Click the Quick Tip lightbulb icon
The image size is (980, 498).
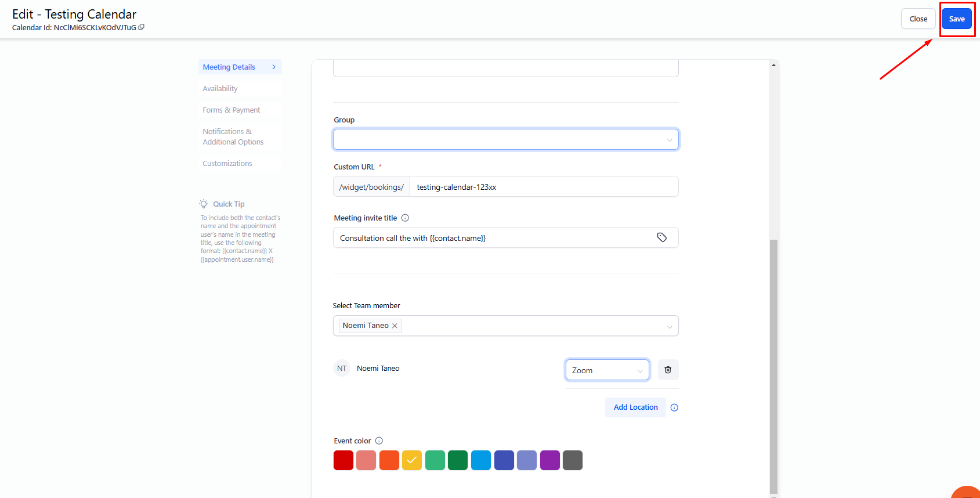(204, 204)
